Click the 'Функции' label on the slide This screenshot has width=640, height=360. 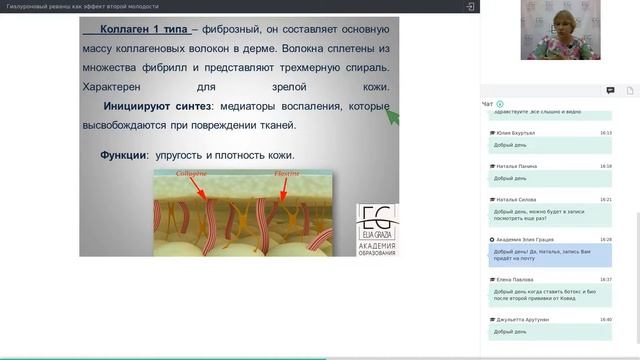123,156
